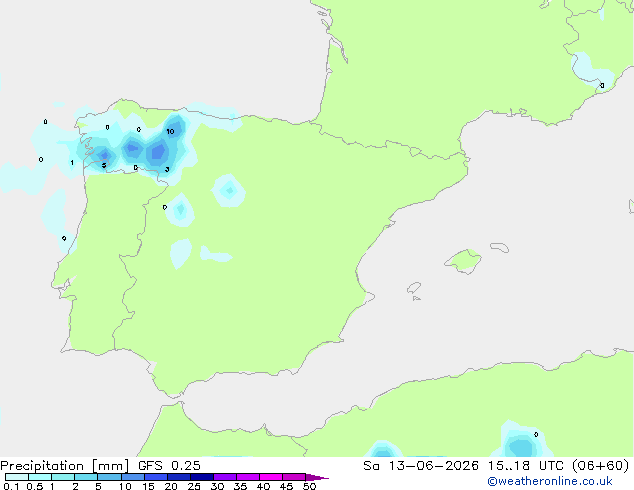Select the 2–5 mm legend color box
This screenshot has width=634, height=490.
tap(86, 477)
